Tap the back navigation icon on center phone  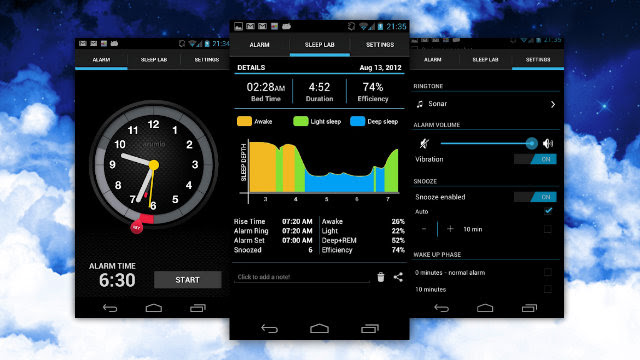(269, 329)
